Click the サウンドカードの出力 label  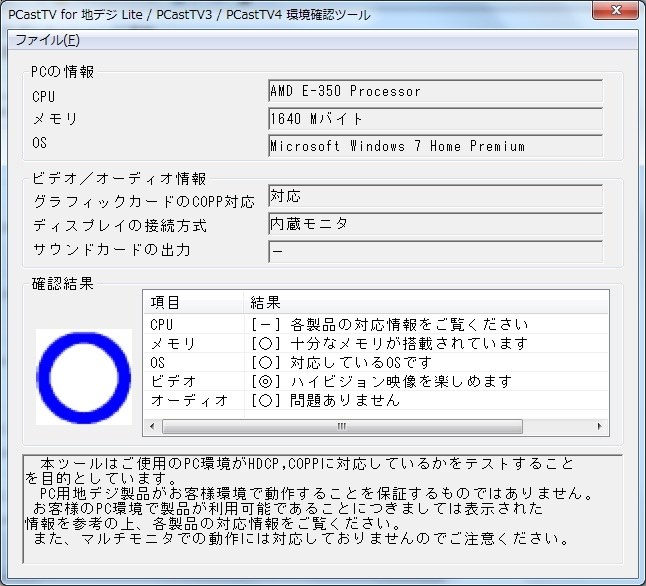click(112, 249)
